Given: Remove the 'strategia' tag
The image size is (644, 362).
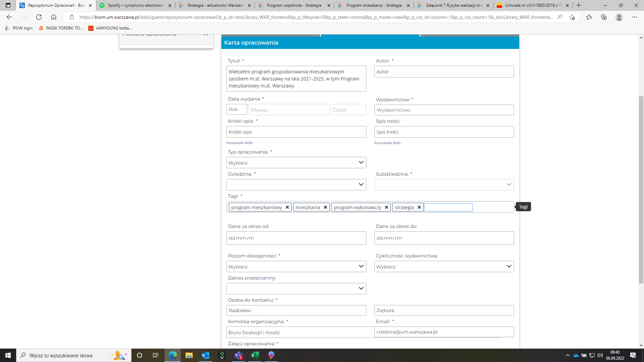Looking at the screenshot, I should 419,207.
